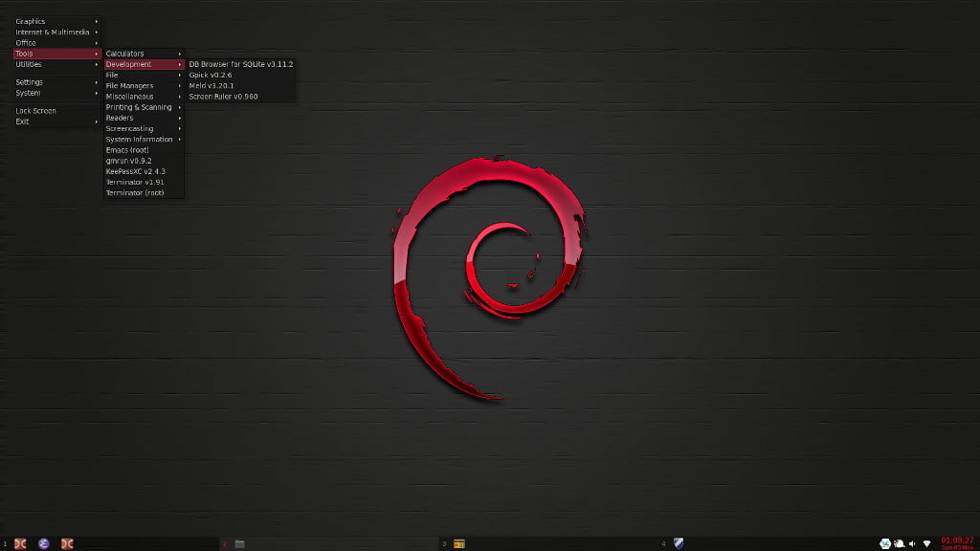Open the Printing & Scanning entry
Screen dimensions: 980x551
(144, 107)
